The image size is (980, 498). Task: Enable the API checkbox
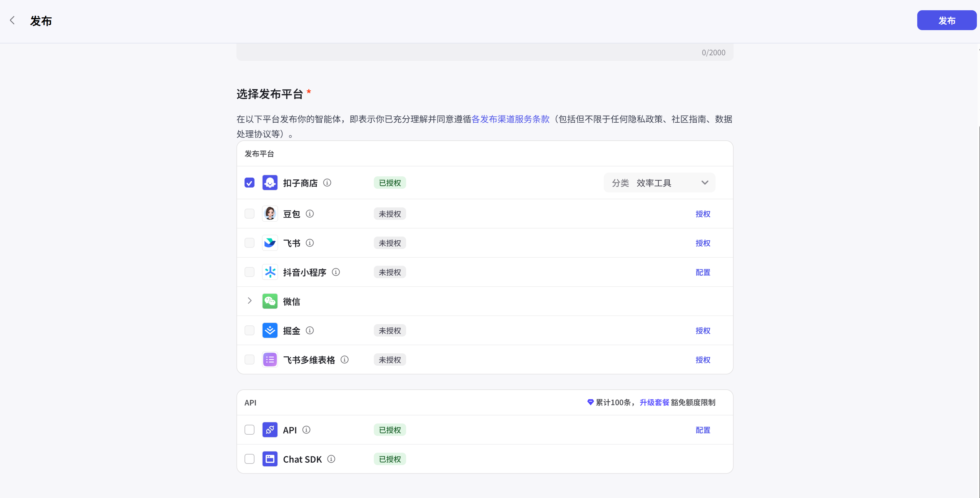[250, 430]
